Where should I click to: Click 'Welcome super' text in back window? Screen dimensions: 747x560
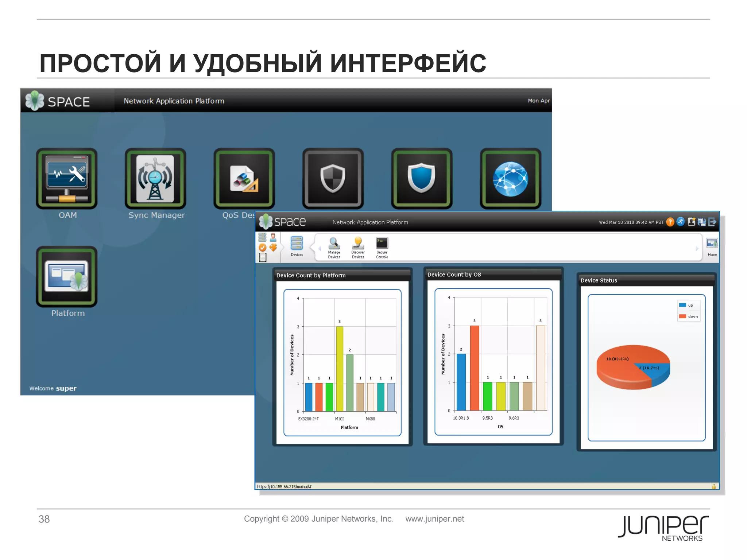coord(53,388)
